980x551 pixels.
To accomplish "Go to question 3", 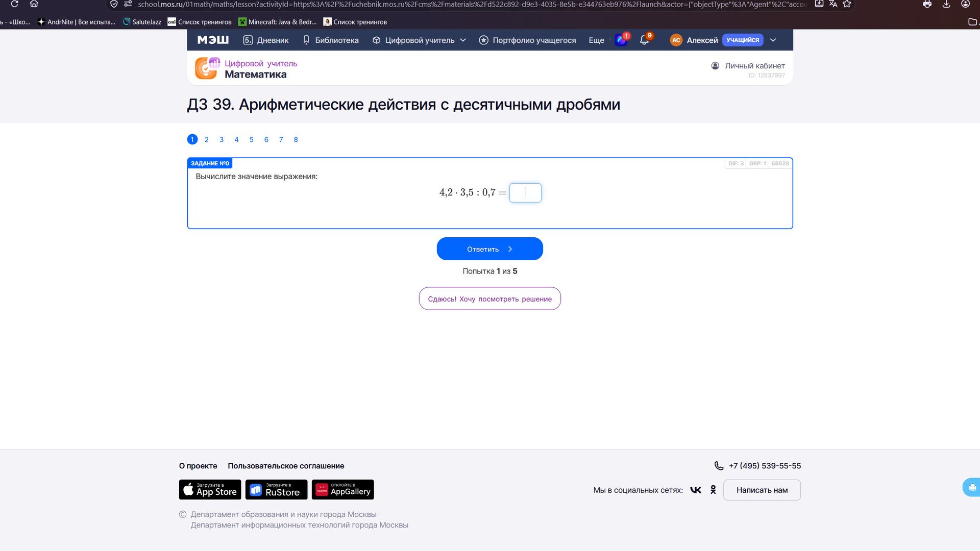I will [222, 139].
